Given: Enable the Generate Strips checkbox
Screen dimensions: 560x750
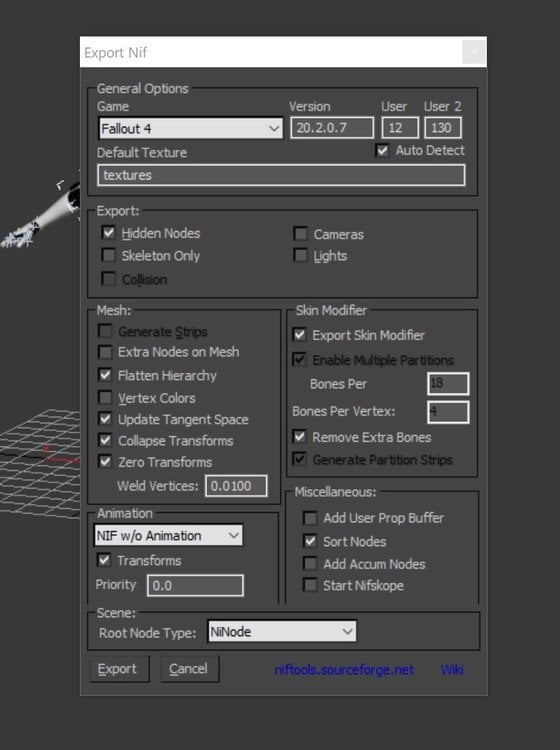Looking at the screenshot, I should [105, 331].
